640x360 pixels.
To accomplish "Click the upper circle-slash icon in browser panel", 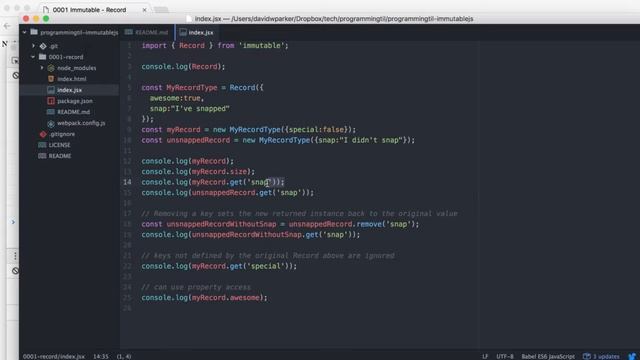I will (16, 76).
